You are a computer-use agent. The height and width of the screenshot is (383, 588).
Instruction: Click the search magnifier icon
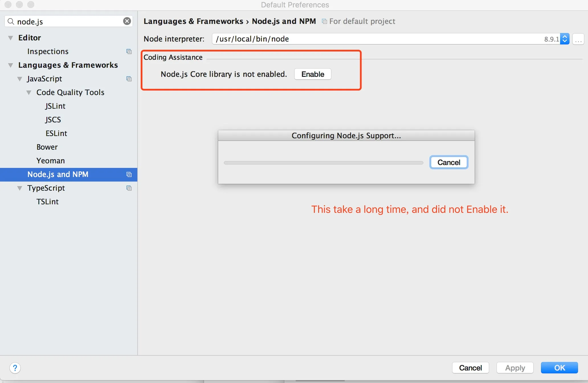tap(11, 21)
